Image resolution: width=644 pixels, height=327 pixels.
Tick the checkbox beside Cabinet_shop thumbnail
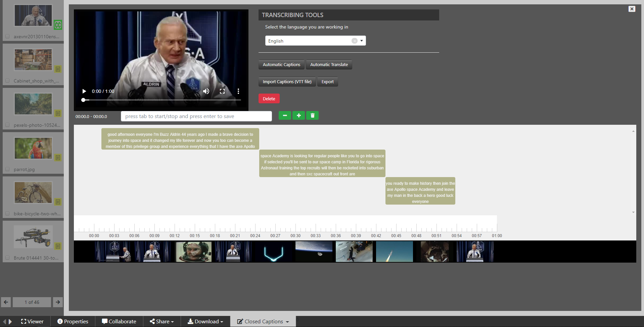click(x=7, y=80)
